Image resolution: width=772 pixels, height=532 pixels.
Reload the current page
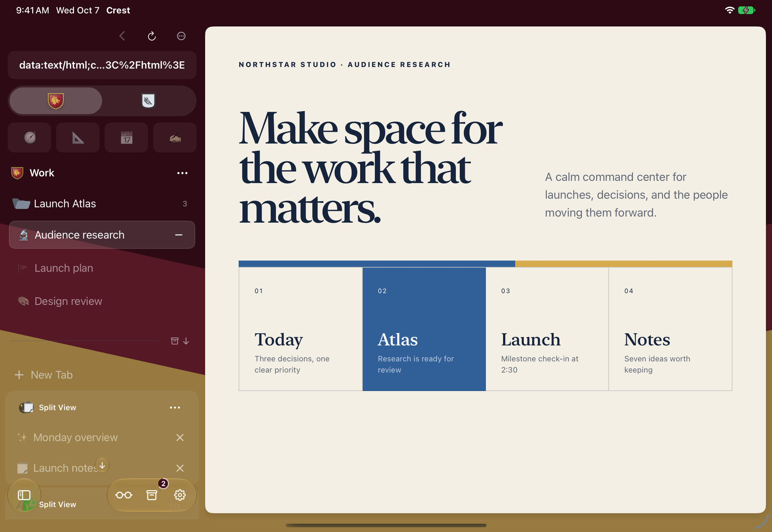coord(152,36)
